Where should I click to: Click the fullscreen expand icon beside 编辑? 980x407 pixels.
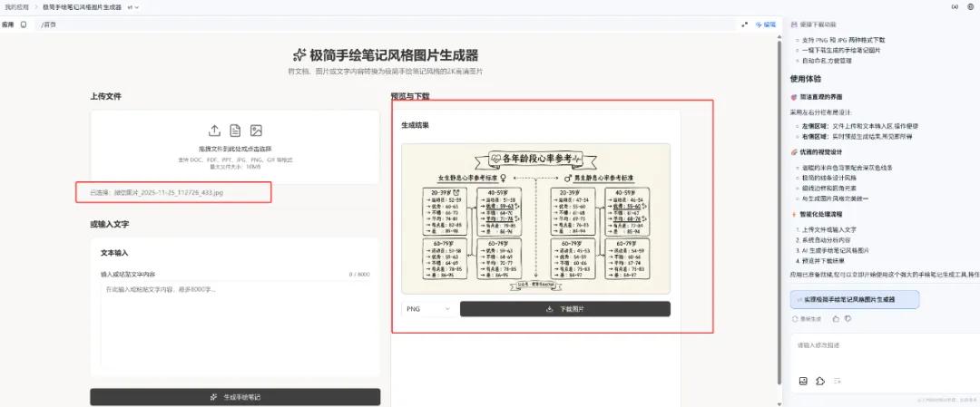(744, 24)
